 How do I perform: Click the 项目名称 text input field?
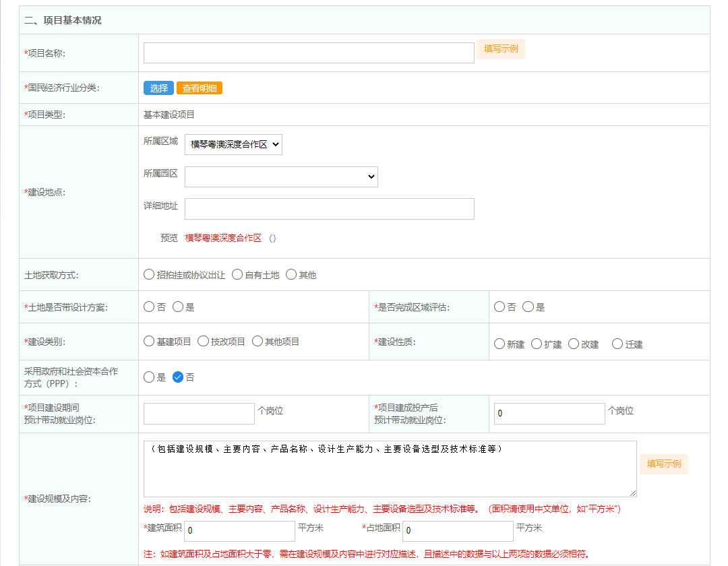(x=309, y=53)
